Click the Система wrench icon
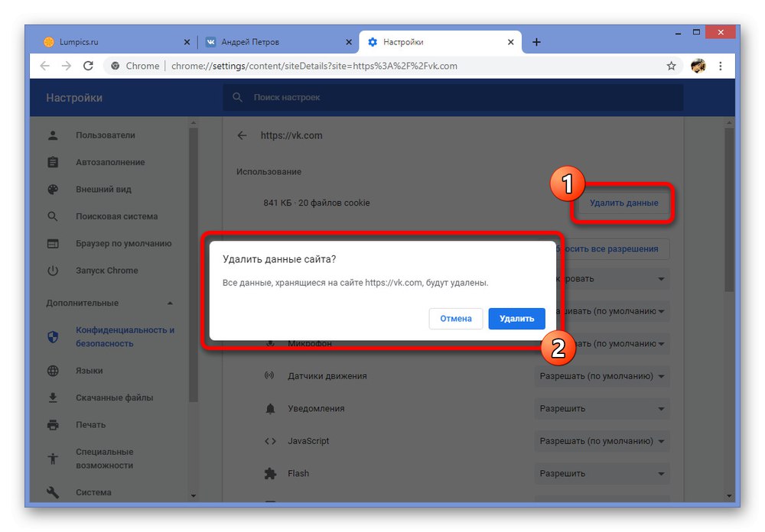Screen dimensions: 765x532 (53, 492)
